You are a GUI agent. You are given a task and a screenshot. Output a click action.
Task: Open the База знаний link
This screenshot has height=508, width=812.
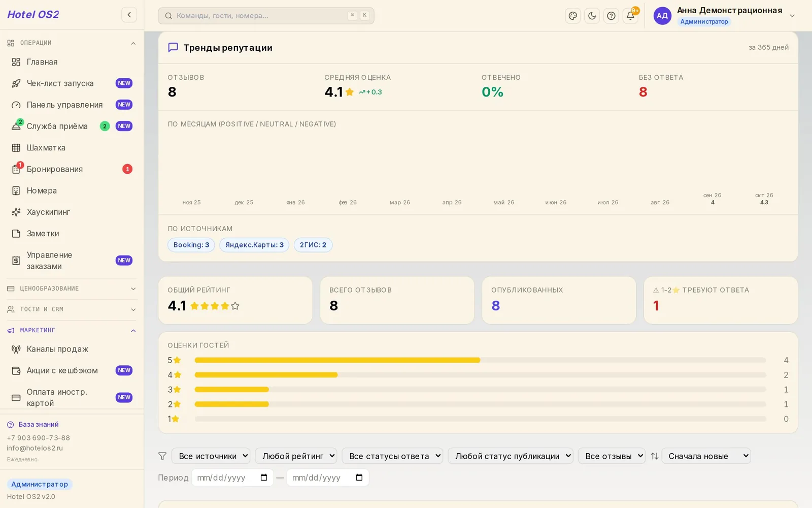(x=33, y=425)
